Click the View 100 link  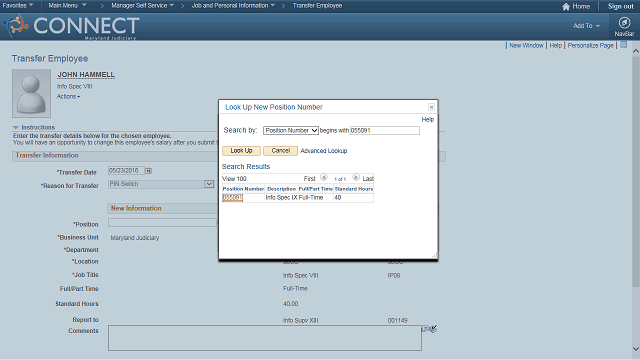point(234,179)
